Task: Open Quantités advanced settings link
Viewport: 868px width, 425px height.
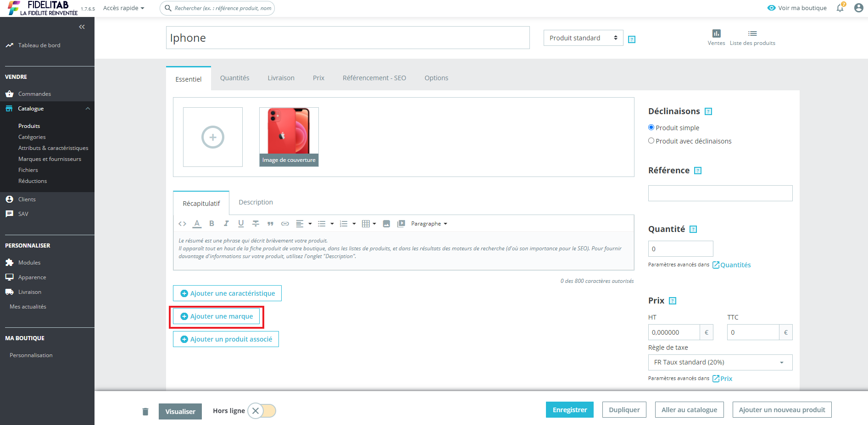Action: pos(731,265)
